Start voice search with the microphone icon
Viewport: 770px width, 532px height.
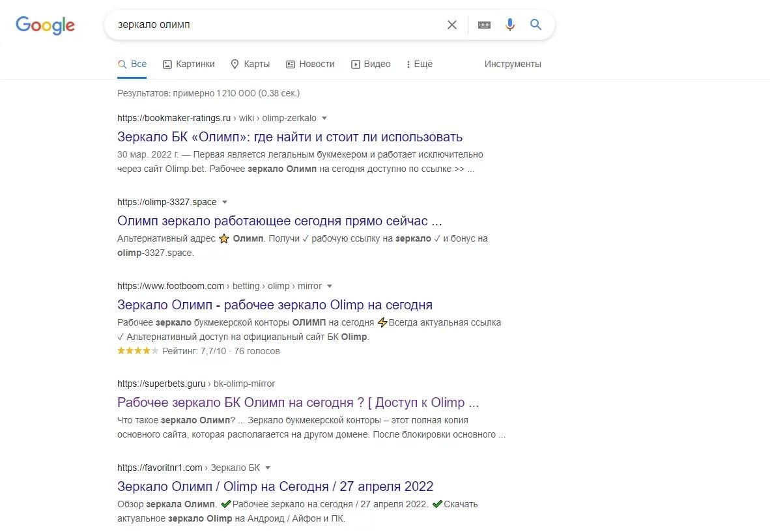click(x=510, y=25)
